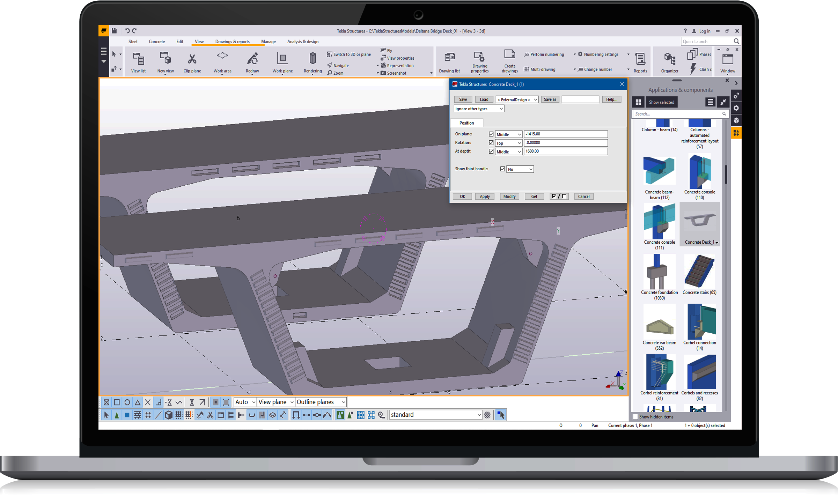Click the Cancel button
838x504 pixels.
[x=584, y=197]
